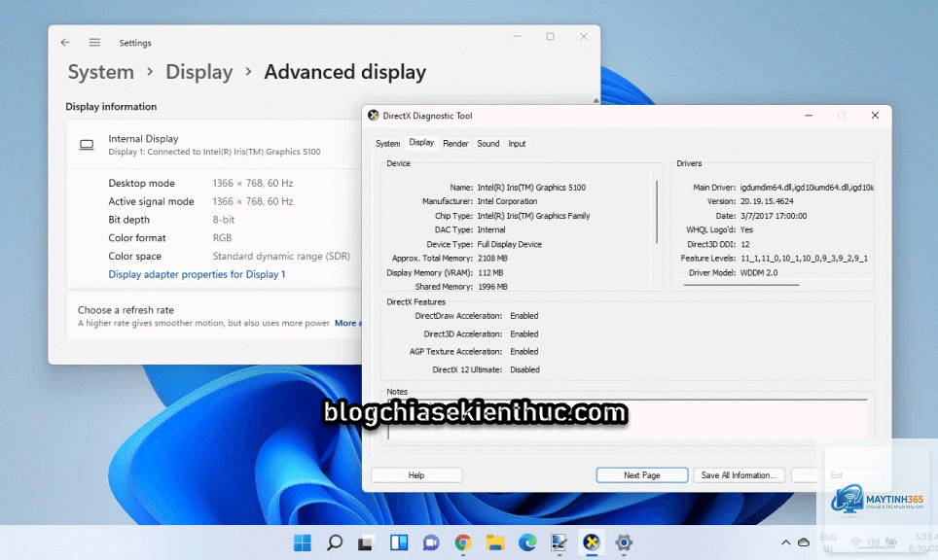Viewport: 938px width, 560px height.
Task: Open the Input tab
Action: pyautogui.click(x=517, y=144)
